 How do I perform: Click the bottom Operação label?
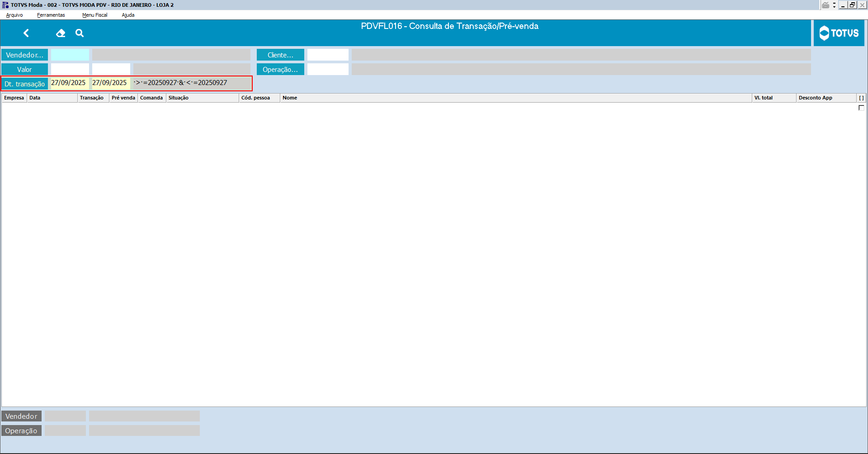[21, 430]
